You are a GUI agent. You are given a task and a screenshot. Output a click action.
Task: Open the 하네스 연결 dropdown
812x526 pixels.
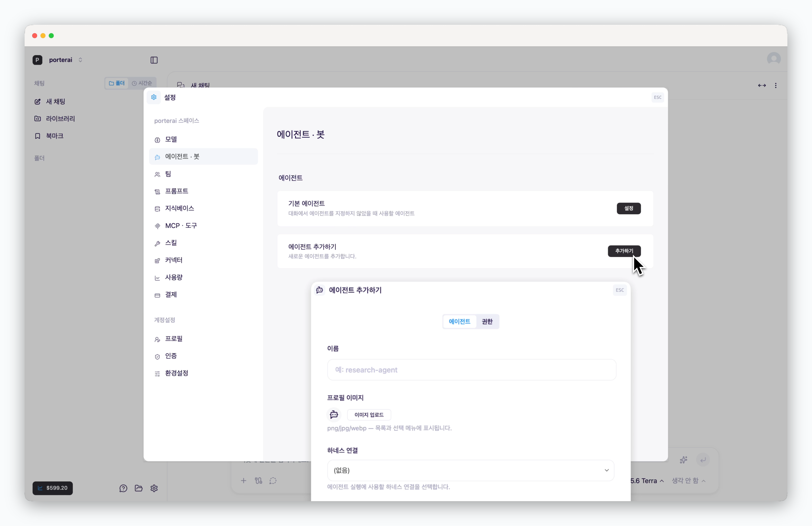pos(471,470)
